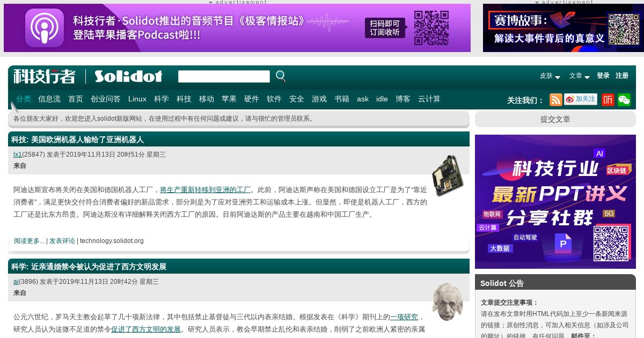644x338 pixels.
Task: Select Linux category
Action: click(137, 99)
